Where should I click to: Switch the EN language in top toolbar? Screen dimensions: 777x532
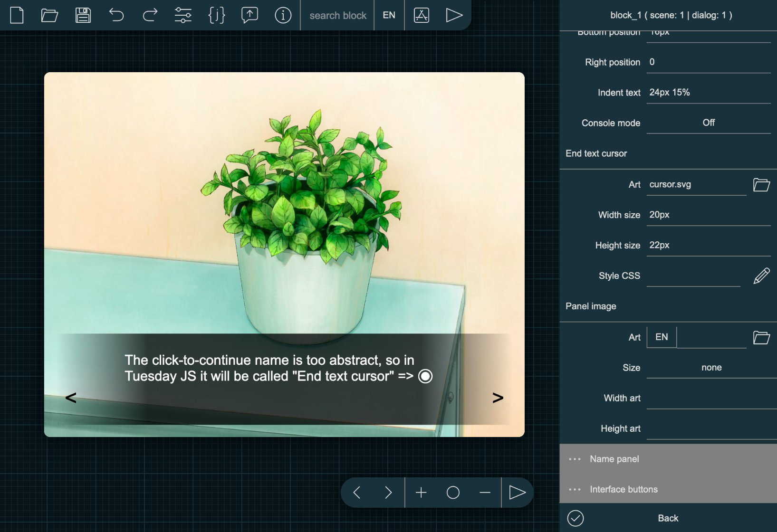[x=389, y=15]
